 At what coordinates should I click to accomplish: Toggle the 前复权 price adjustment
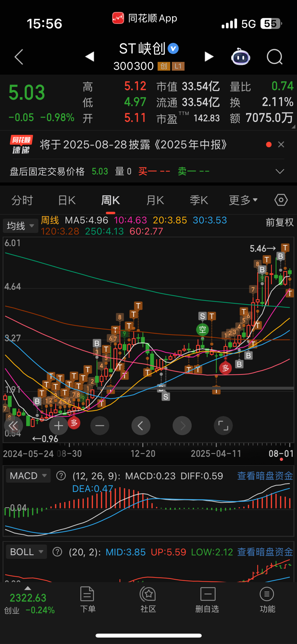280,222
